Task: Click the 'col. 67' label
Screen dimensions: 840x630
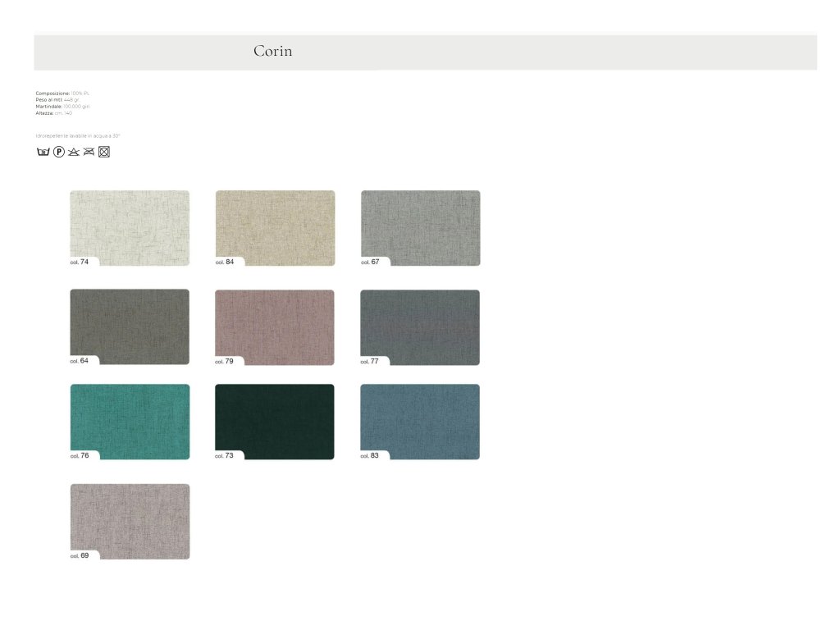Action: pos(370,262)
